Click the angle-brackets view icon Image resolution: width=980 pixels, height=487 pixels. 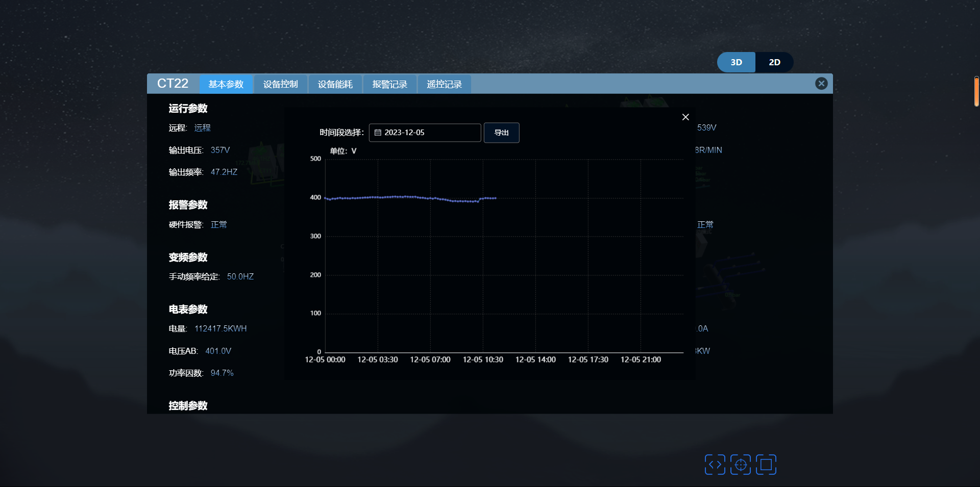coord(715,465)
